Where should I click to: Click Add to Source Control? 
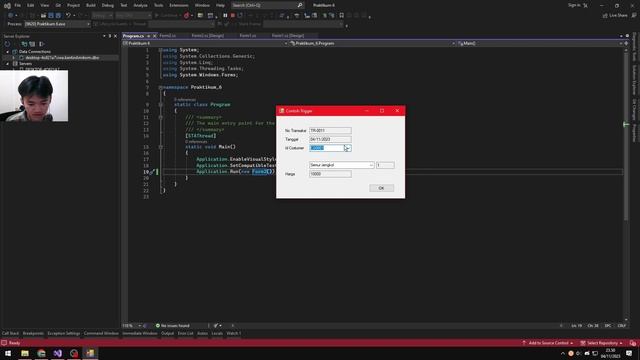[x=547, y=343]
